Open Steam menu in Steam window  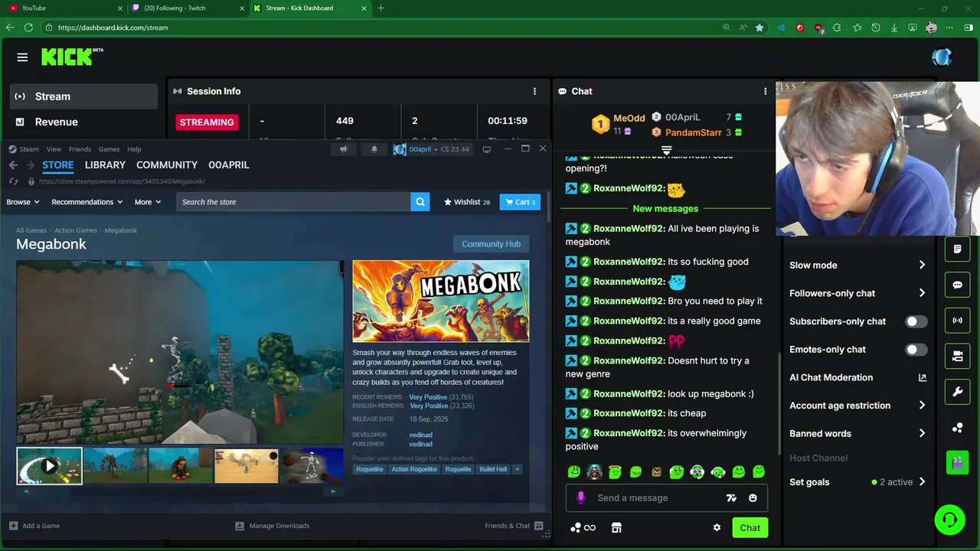24,149
